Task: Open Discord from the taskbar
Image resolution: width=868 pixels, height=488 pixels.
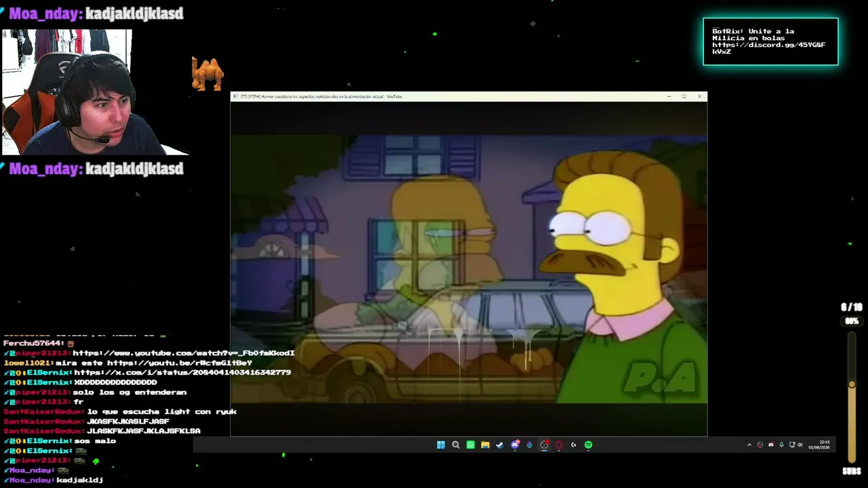Action: [x=515, y=445]
